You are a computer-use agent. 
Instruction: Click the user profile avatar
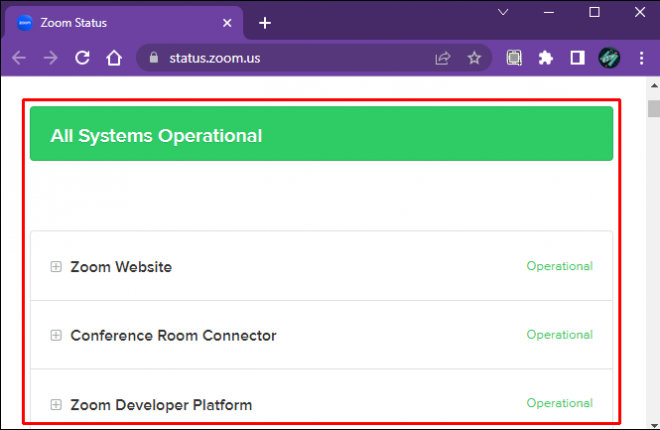[x=610, y=58]
